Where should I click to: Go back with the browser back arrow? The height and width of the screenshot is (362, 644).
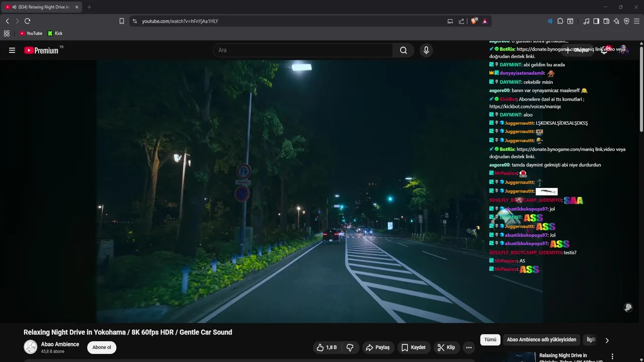click(8, 21)
